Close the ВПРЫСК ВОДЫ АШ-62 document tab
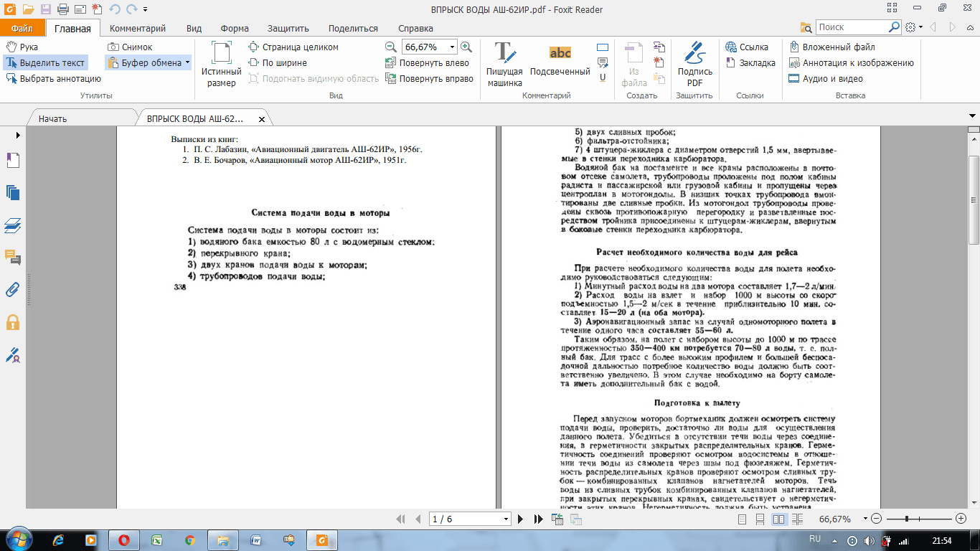 262,119
